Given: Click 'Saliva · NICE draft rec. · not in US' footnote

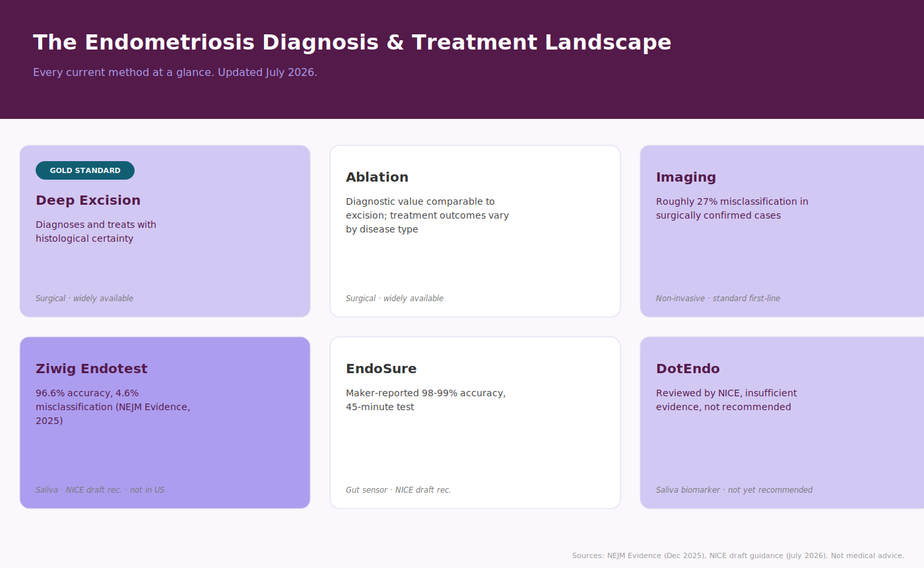Looking at the screenshot, I should (x=100, y=490).
